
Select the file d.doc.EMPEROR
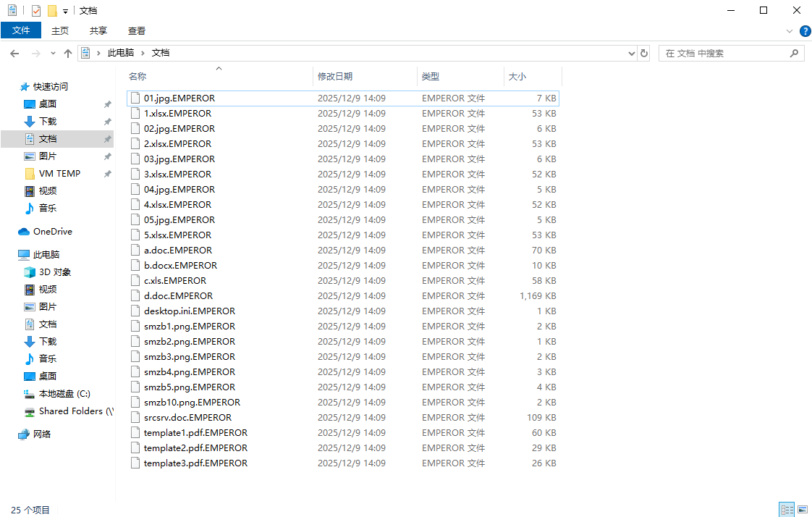coord(178,296)
